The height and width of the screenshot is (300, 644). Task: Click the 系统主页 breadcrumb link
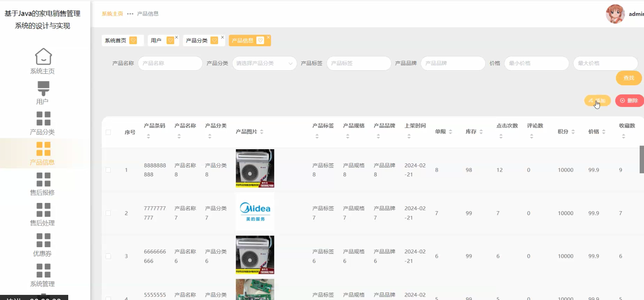(x=112, y=14)
